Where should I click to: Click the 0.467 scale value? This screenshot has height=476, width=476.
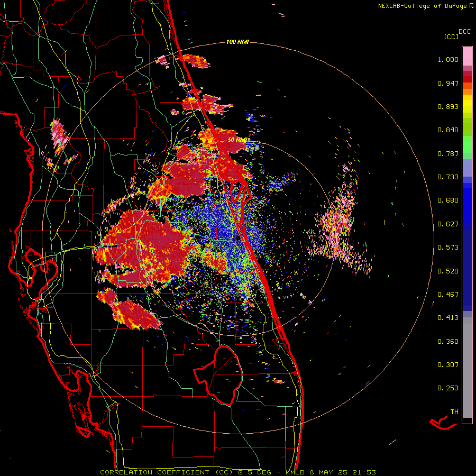[448, 295]
